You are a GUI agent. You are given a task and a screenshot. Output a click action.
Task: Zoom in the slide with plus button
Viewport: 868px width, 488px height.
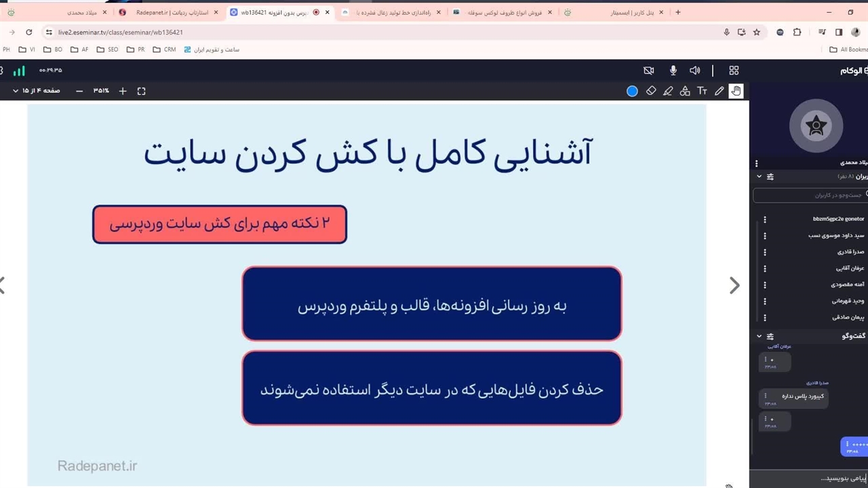123,91
